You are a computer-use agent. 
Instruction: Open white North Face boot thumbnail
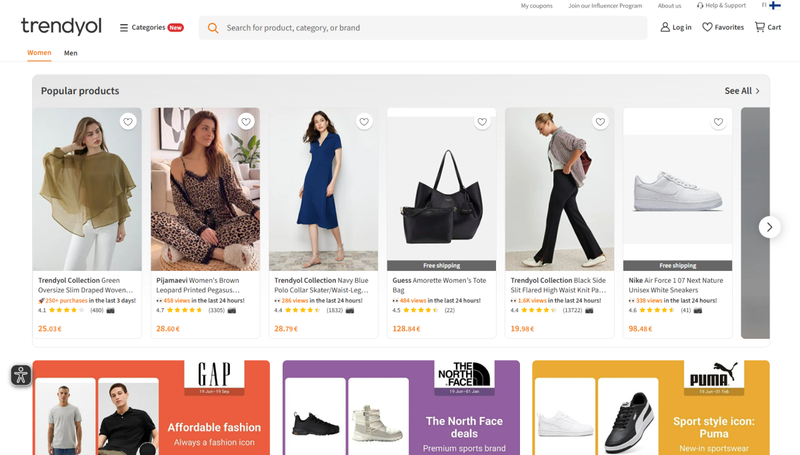click(x=378, y=417)
